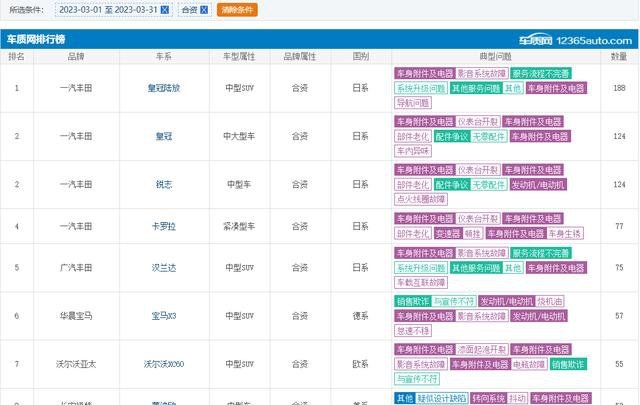The height and width of the screenshot is (405, 640).
Task: Click the 所选条件 label
Action: 26,10
